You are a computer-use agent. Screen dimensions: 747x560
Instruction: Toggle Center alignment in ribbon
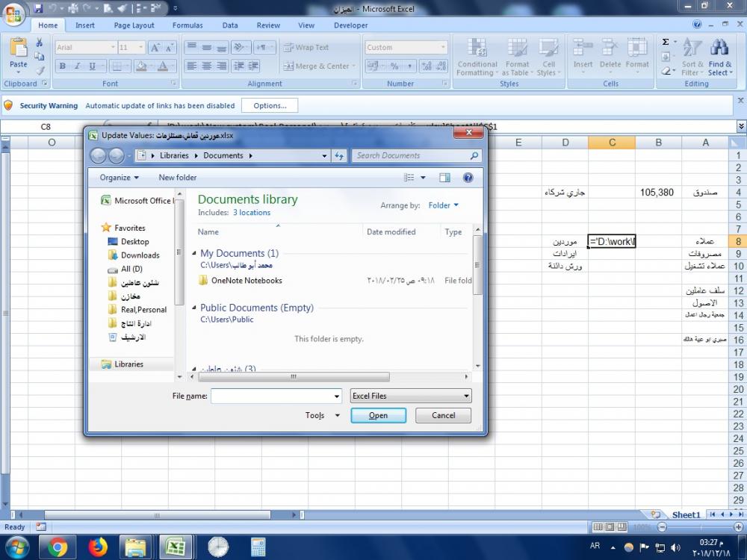207,66
